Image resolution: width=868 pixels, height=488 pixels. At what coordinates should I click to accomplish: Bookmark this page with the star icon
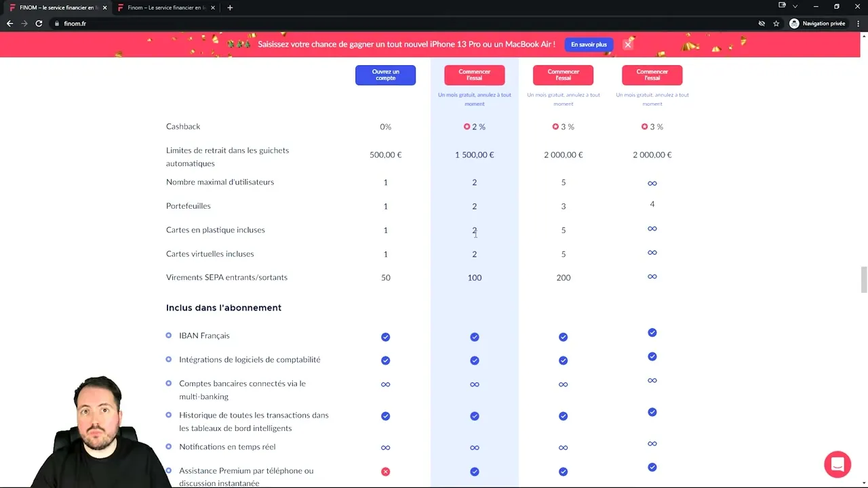click(776, 23)
